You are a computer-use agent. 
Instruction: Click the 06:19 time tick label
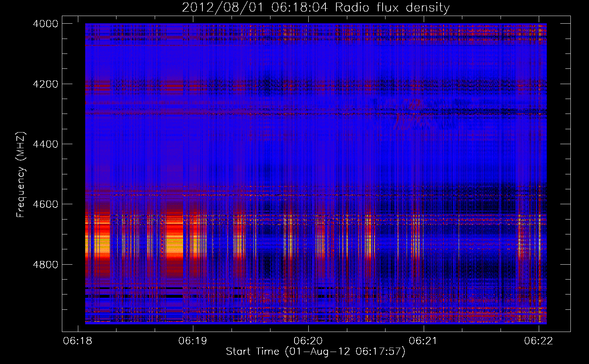click(193, 341)
